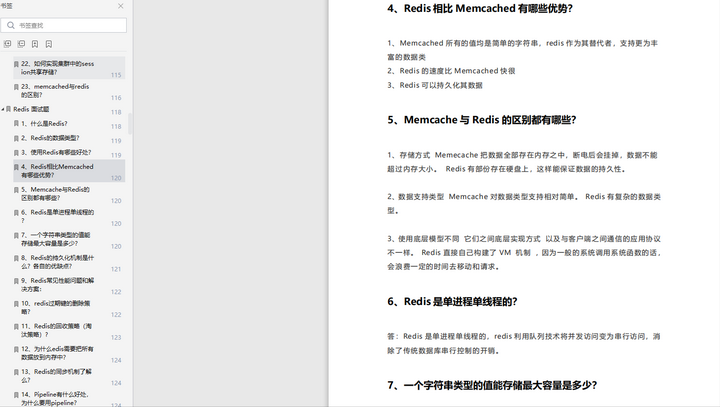Click the line 2、Redis 的速度比 Memcached 快很
The height and width of the screenshot is (407, 720).
[x=451, y=71]
